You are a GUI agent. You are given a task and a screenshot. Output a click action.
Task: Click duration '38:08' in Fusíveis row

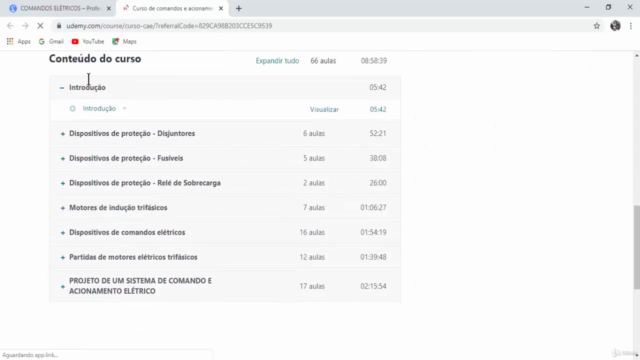coord(378,158)
